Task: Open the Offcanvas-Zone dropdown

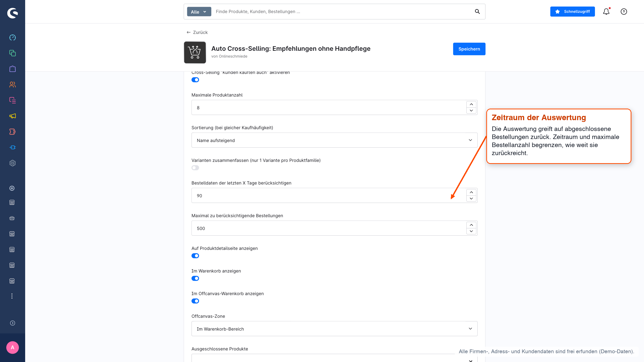Action: (334, 329)
